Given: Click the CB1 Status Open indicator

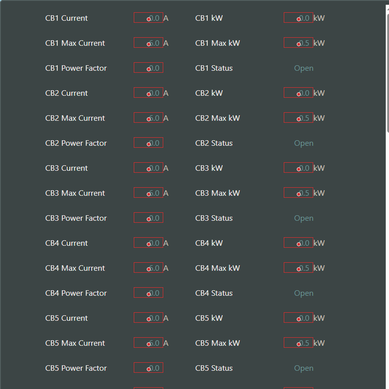Looking at the screenshot, I should [304, 68].
